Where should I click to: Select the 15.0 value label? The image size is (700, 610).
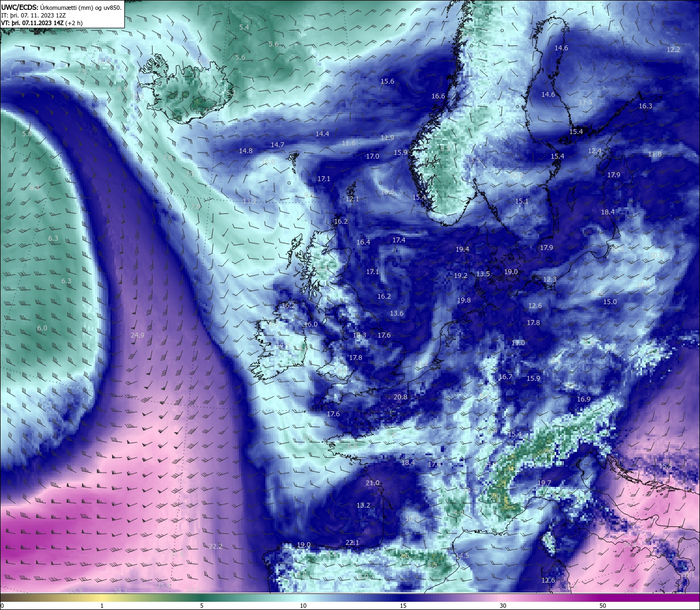pyautogui.click(x=610, y=302)
